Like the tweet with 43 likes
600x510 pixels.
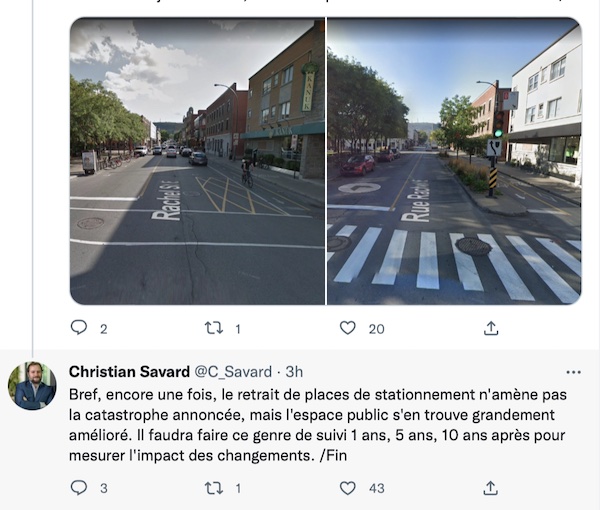coord(347,488)
